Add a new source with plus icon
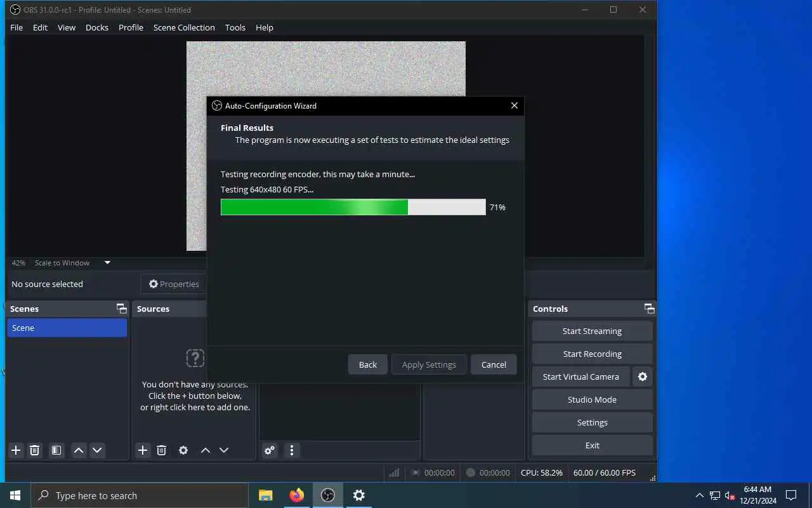 (143, 450)
